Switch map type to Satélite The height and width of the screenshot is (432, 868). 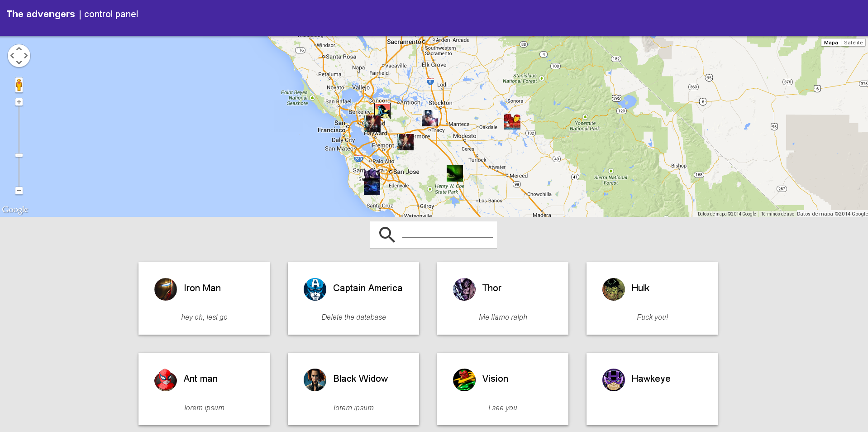pyautogui.click(x=853, y=43)
